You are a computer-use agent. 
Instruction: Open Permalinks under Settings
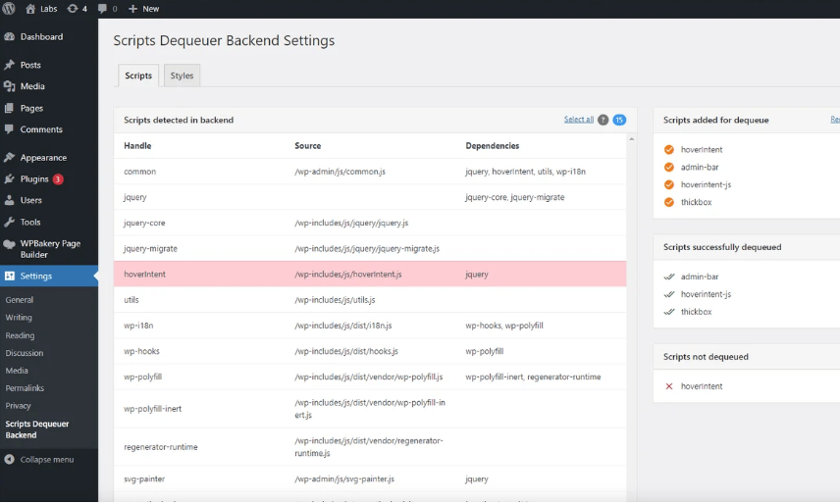click(25, 388)
